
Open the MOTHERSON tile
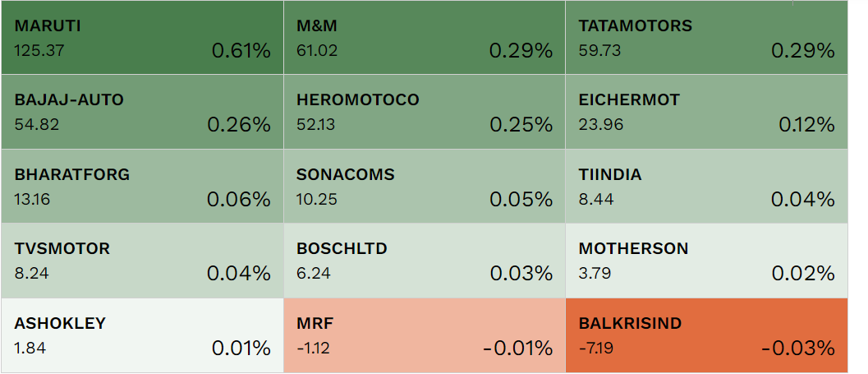706,261
